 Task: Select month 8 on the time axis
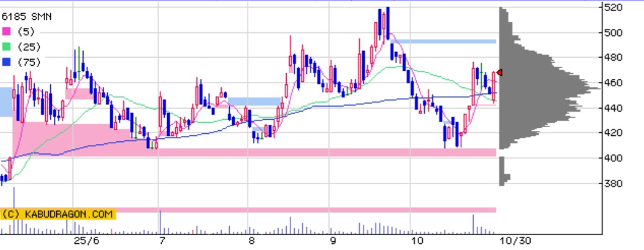click(251, 241)
